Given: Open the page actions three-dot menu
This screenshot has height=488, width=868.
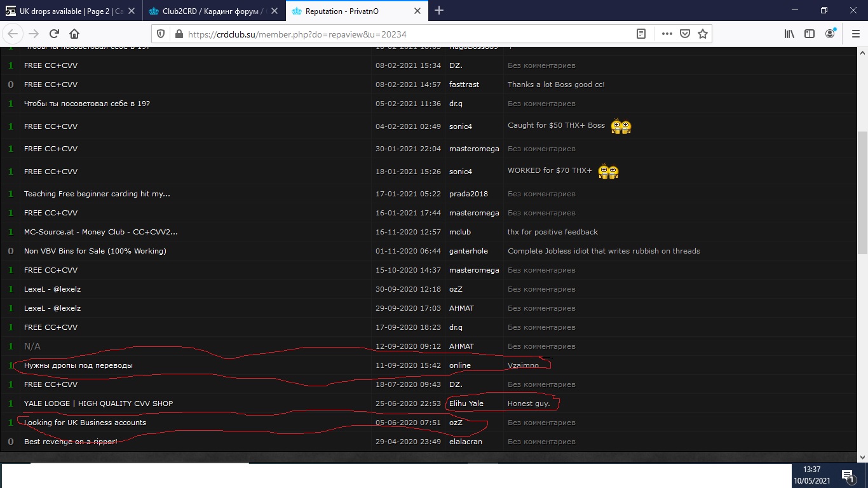Looking at the screenshot, I should (667, 34).
